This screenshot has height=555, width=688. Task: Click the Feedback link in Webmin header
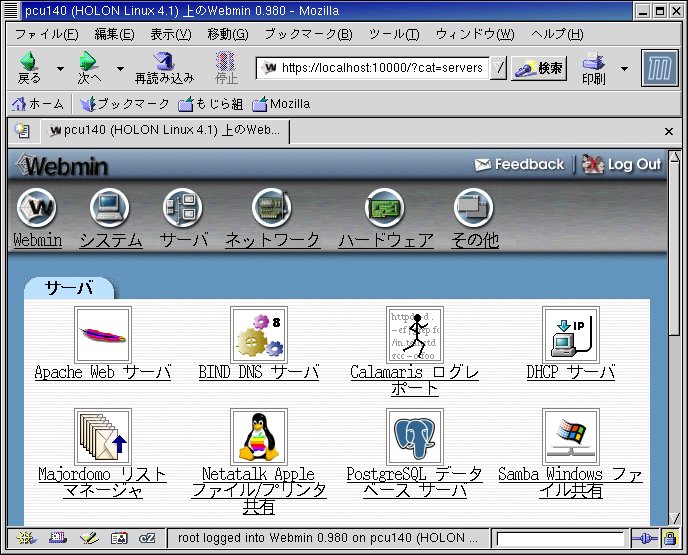click(x=519, y=165)
